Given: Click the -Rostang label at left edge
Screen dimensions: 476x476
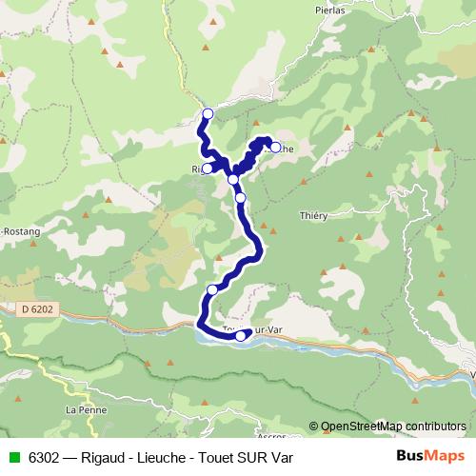Looking at the screenshot, I should tap(20, 231).
